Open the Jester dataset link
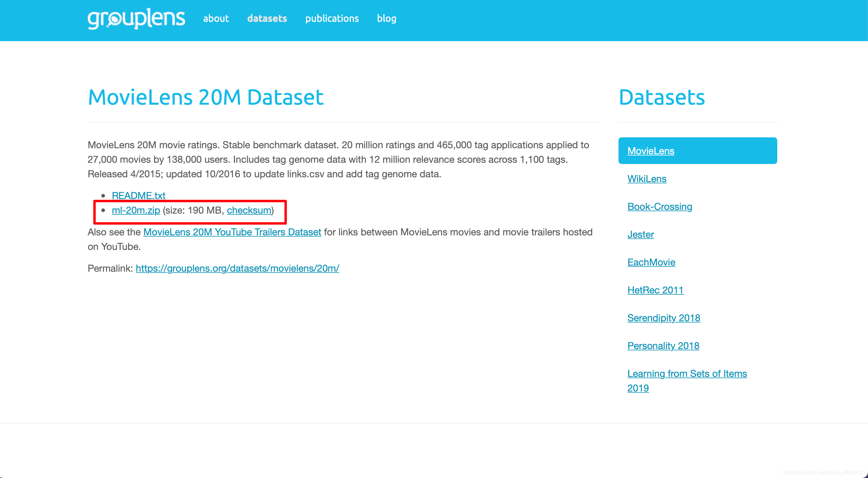The width and height of the screenshot is (868, 478). click(x=640, y=234)
